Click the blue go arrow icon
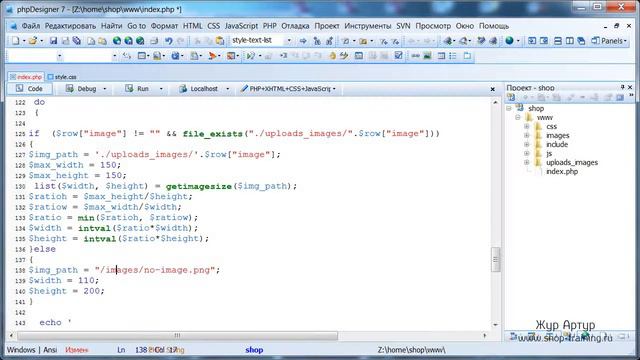This screenshot has width=640, height=360. point(303,41)
